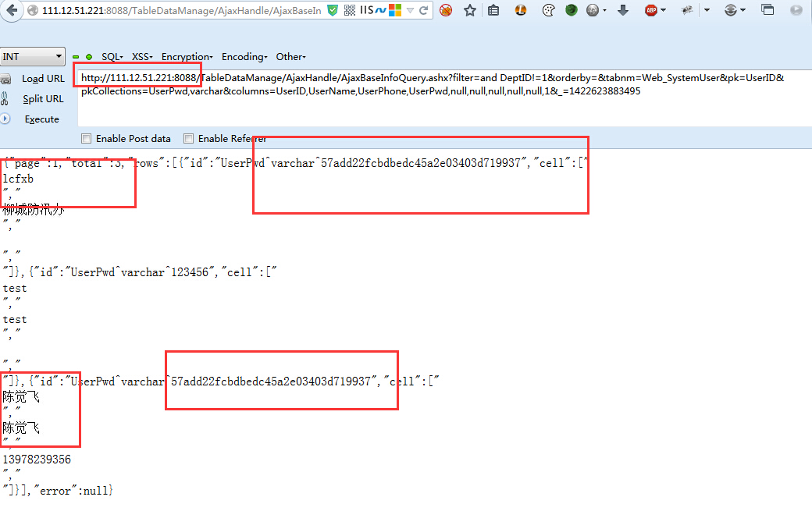The image size is (812, 511).
Task: Click the Load URL button
Action: pyautogui.click(x=44, y=79)
